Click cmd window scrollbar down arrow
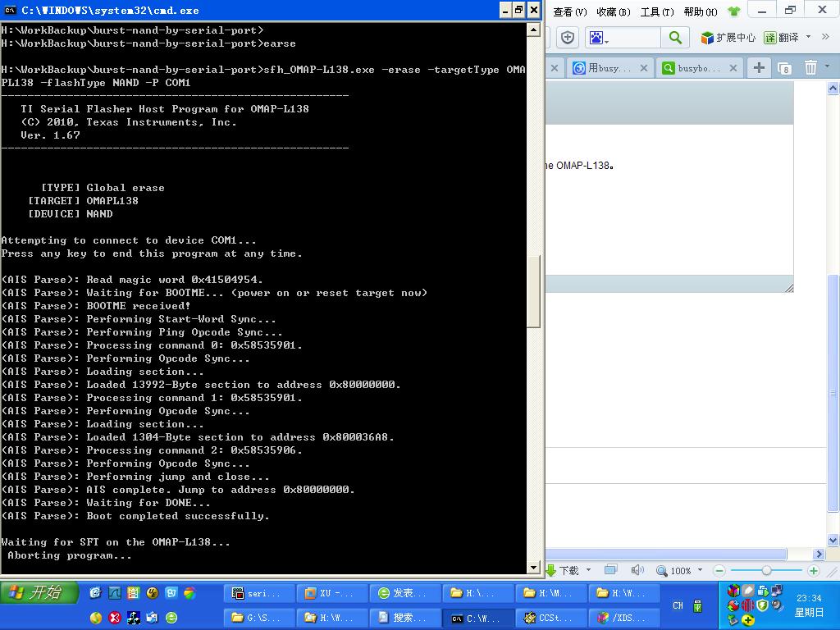 533,567
